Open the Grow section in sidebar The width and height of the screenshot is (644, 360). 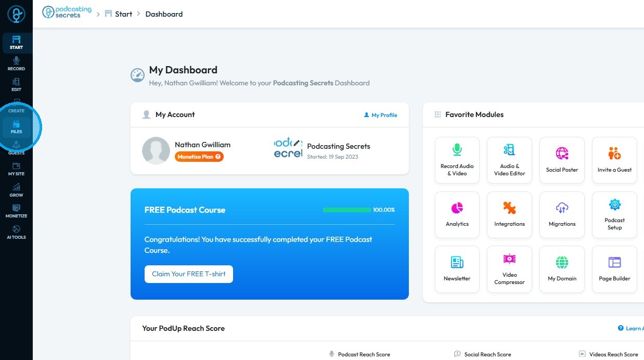click(x=16, y=190)
